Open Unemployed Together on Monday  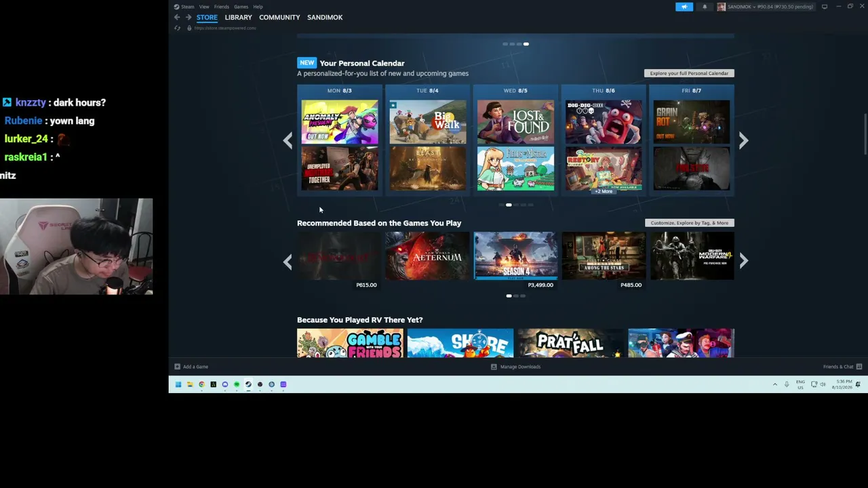(x=340, y=169)
